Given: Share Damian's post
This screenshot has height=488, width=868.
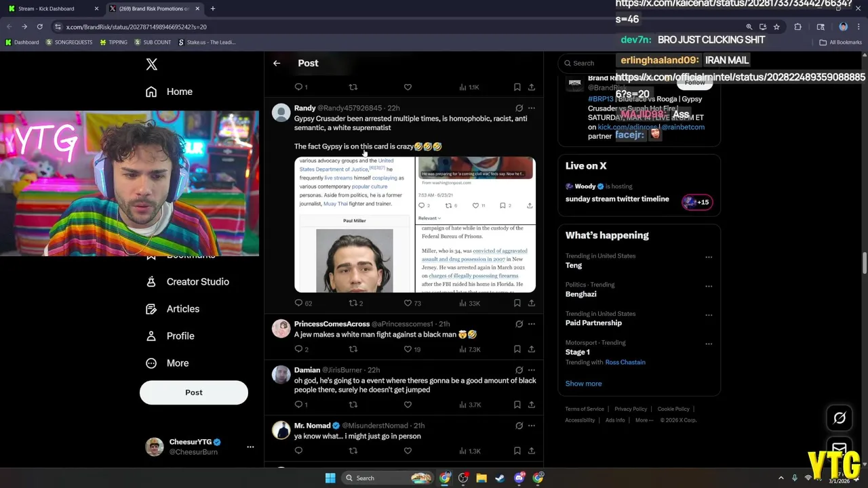Looking at the screenshot, I should click(x=532, y=405).
